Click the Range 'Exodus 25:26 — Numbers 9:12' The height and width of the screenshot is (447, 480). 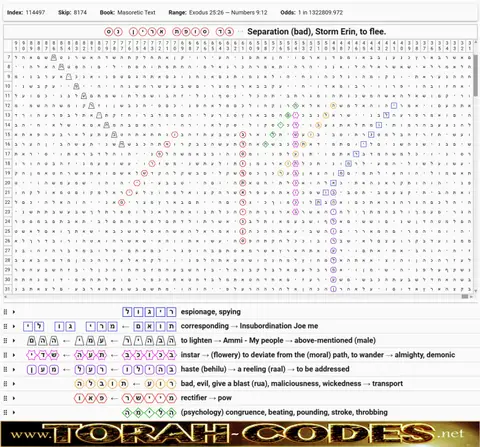tap(228, 13)
